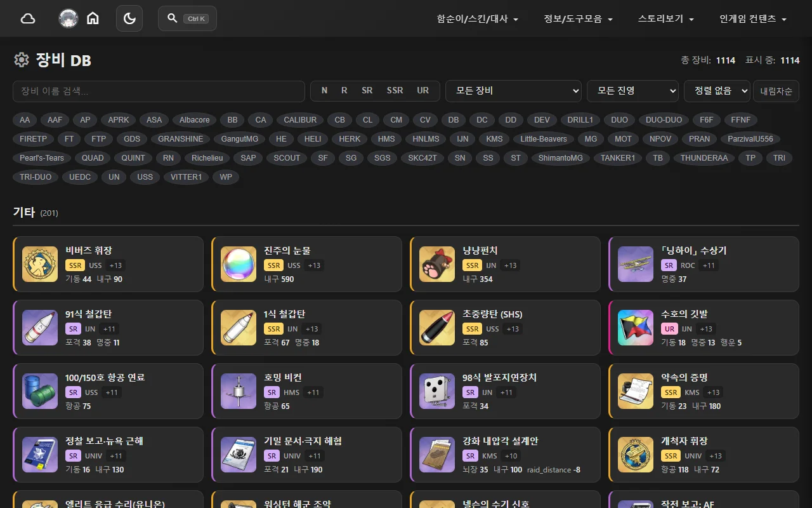Image resolution: width=812 pixels, height=508 pixels.
Task: Open the 수호의 깃발 flag icon
Action: coord(636,328)
